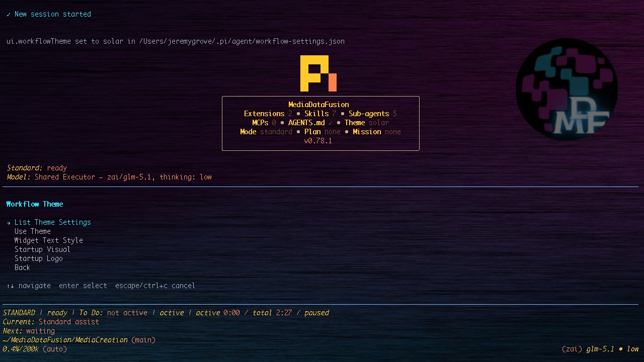Click the Mode standard entry
Viewport: 644px width, 362px height.
pyautogui.click(x=266, y=132)
